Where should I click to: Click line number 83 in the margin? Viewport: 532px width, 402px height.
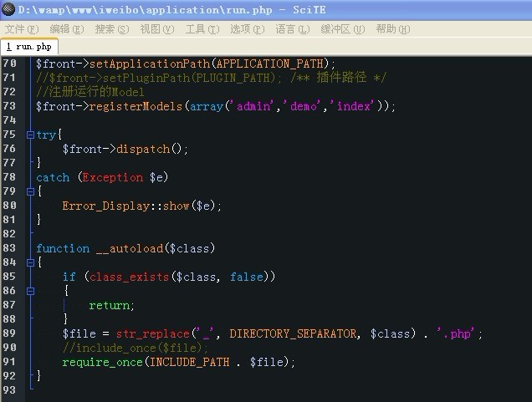11,248
